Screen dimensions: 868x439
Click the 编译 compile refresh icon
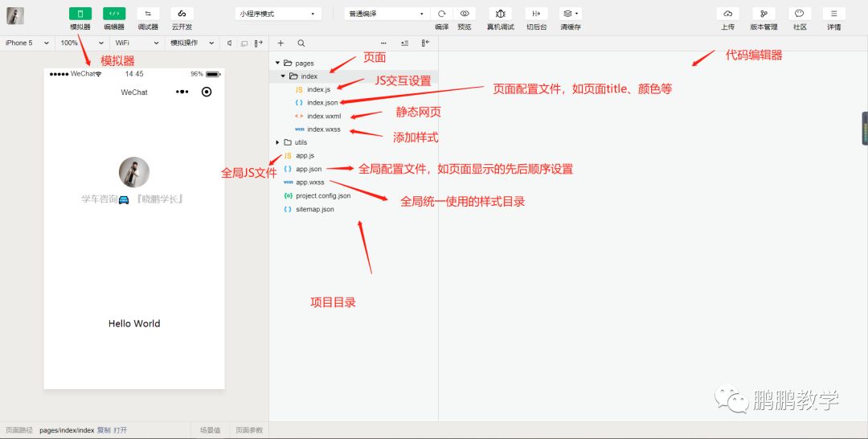[x=441, y=14]
